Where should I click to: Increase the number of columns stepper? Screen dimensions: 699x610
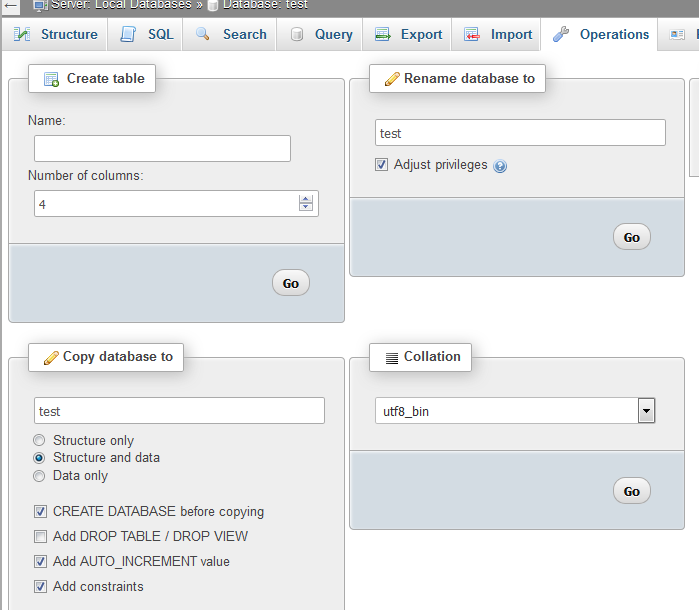click(306, 199)
